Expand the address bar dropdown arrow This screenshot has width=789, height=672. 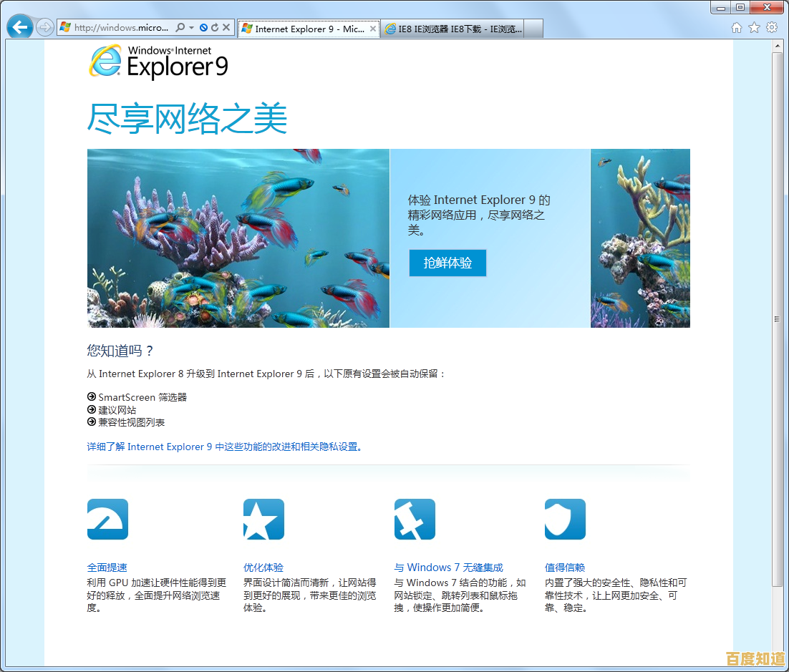click(191, 28)
